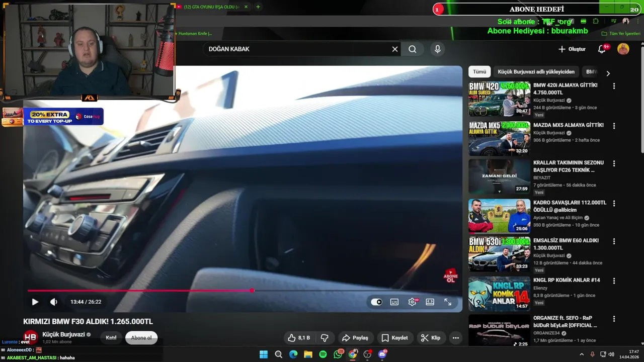644x362 pixels.
Task: Open the Windows Start menu
Action: [264, 354]
